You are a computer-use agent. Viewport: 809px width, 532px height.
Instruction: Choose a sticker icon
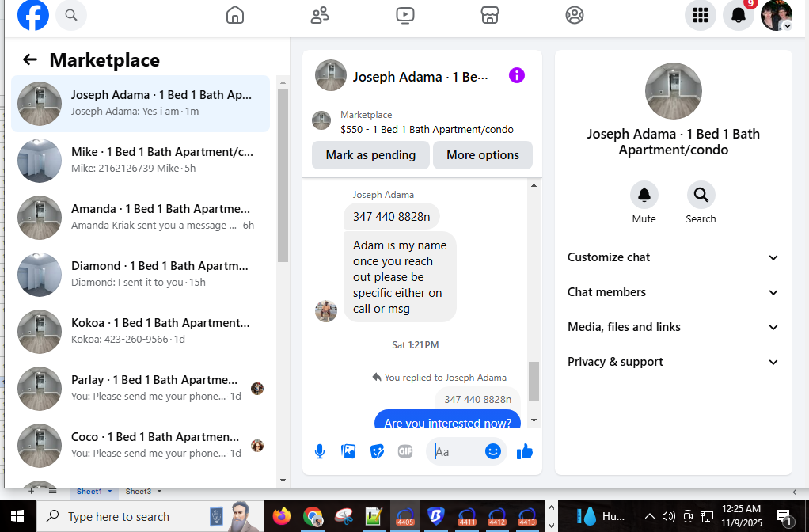coord(377,451)
